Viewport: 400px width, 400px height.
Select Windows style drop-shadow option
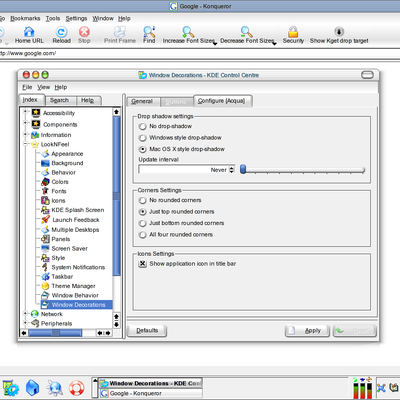pyautogui.click(x=143, y=138)
